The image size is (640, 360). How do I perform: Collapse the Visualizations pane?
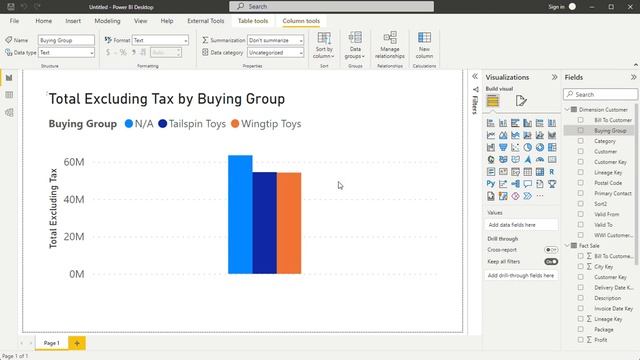[554, 77]
